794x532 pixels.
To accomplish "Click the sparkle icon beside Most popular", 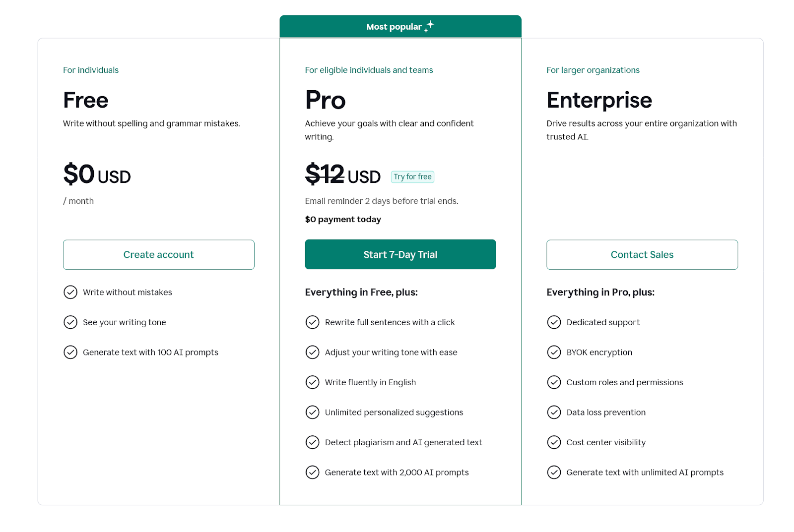I will 429,26.
